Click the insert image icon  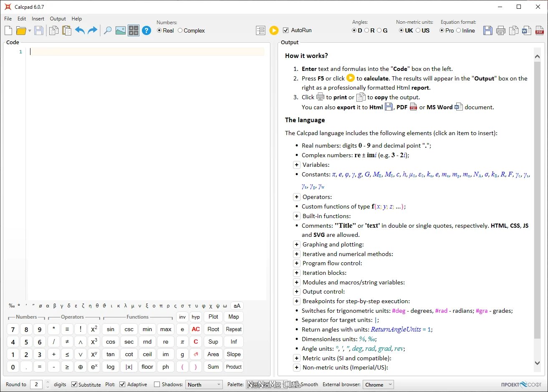point(121,30)
